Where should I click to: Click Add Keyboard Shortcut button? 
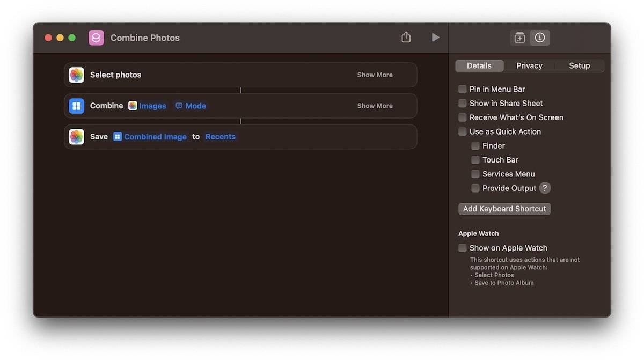point(504,209)
